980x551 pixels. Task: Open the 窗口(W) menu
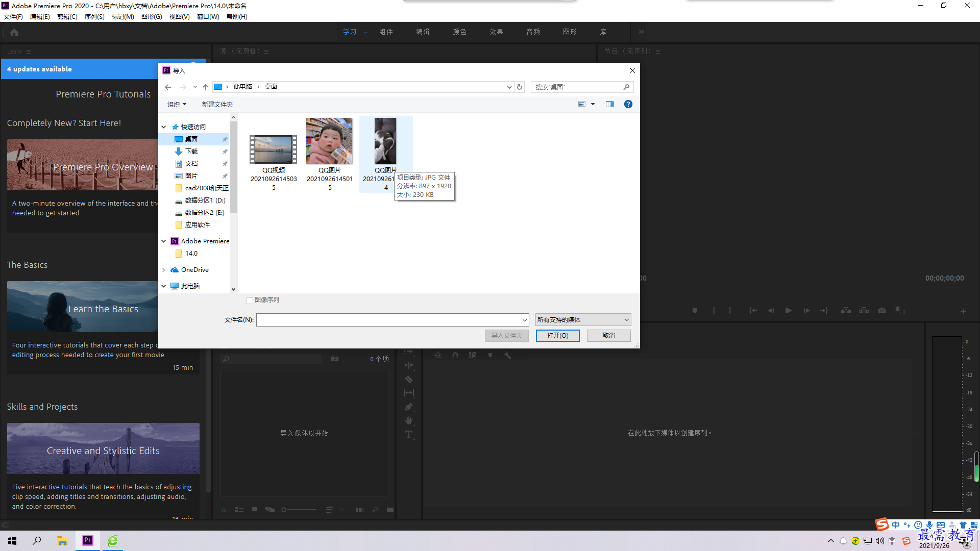[208, 17]
